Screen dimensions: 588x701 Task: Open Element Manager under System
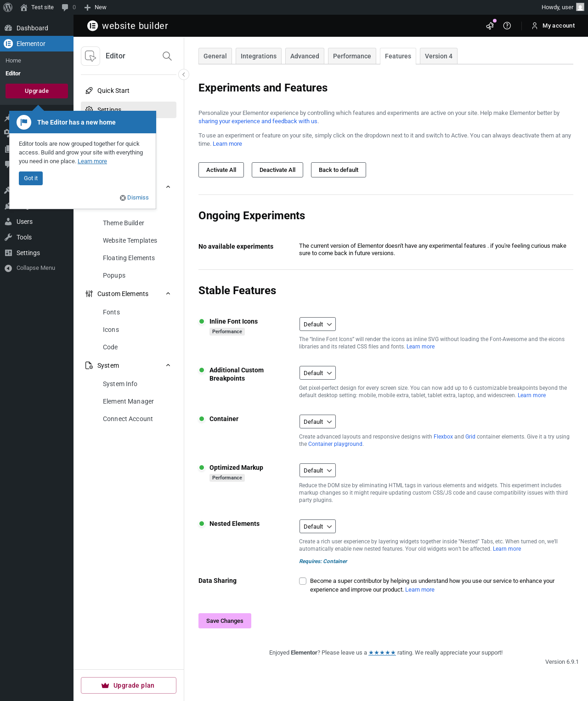[x=128, y=401]
